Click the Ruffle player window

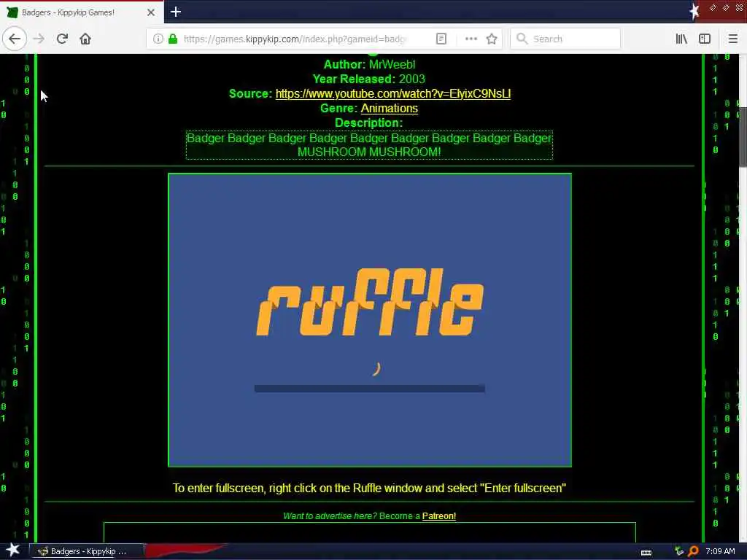click(x=370, y=320)
